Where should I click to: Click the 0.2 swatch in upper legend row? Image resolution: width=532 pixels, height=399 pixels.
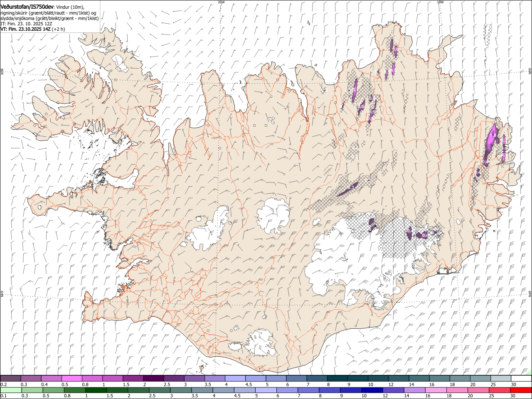pos(10,378)
